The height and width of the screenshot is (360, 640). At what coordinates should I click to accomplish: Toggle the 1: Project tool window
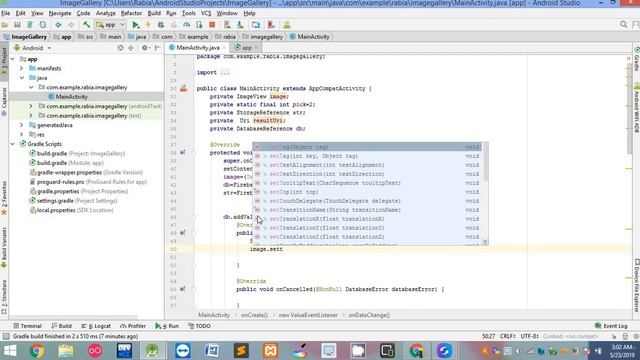[x=4, y=61]
